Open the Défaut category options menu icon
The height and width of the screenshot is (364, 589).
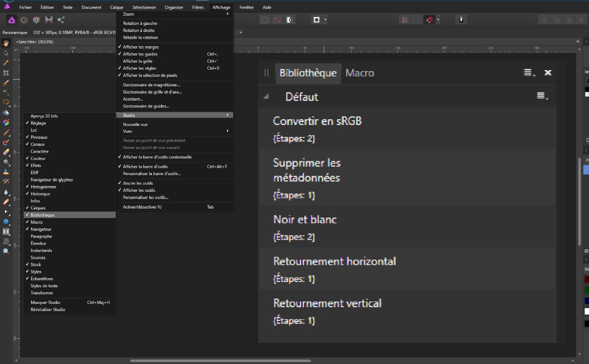click(542, 96)
